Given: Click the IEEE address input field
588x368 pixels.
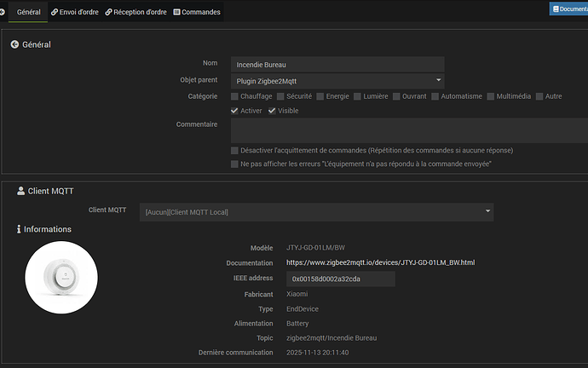Looking at the screenshot, I should coord(340,279).
